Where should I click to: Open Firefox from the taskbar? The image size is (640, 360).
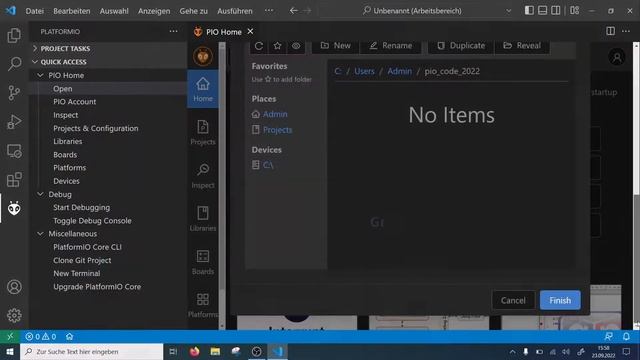tap(194, 351)
